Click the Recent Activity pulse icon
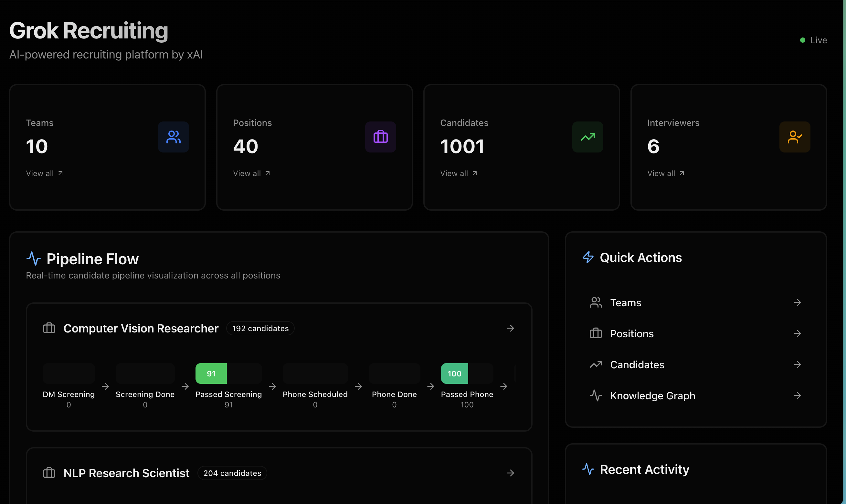Screen dimensions: 846x504 588,469
